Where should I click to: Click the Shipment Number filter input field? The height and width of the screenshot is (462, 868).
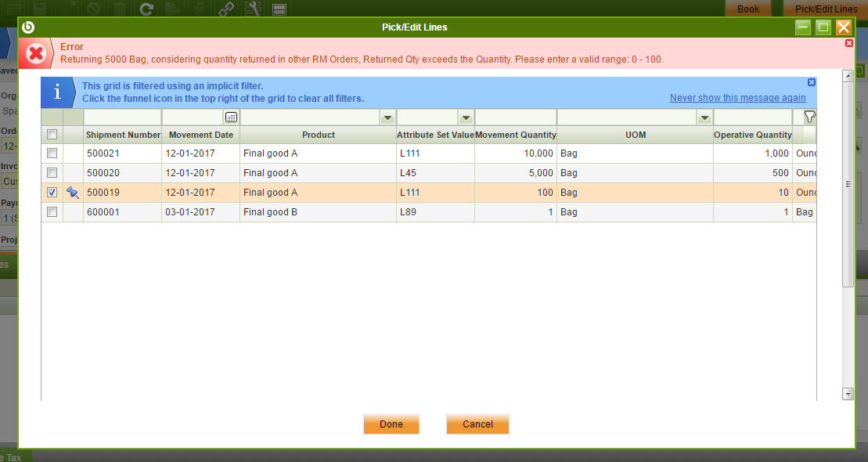pos(122,117)
